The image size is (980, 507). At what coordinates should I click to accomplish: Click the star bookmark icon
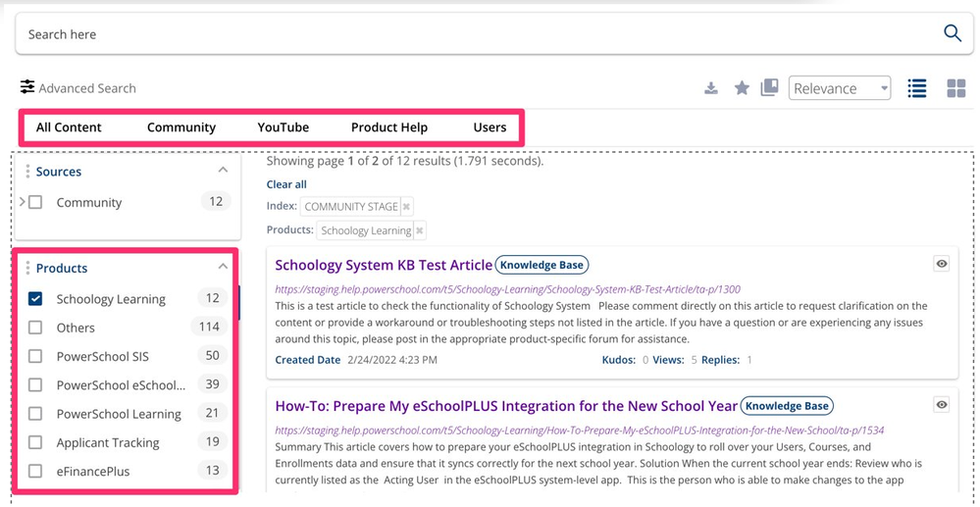click(x=742, y=88)
